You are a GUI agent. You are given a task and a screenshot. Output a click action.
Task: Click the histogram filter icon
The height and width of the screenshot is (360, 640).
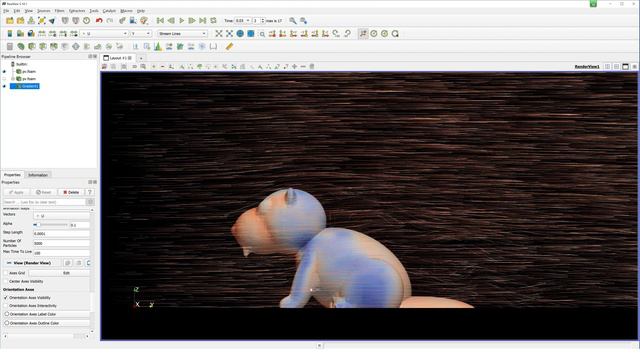pyautogui.click(x=158, y=47)
